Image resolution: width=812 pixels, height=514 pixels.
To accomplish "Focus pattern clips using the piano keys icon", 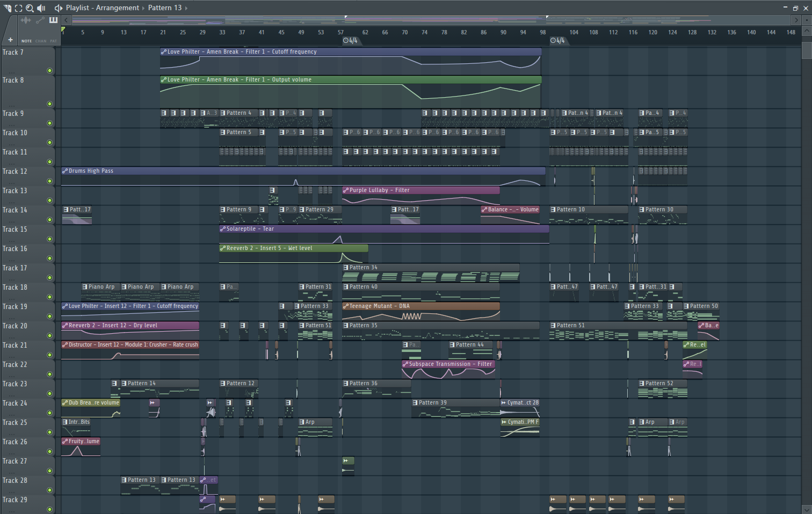I will point(53,20).
